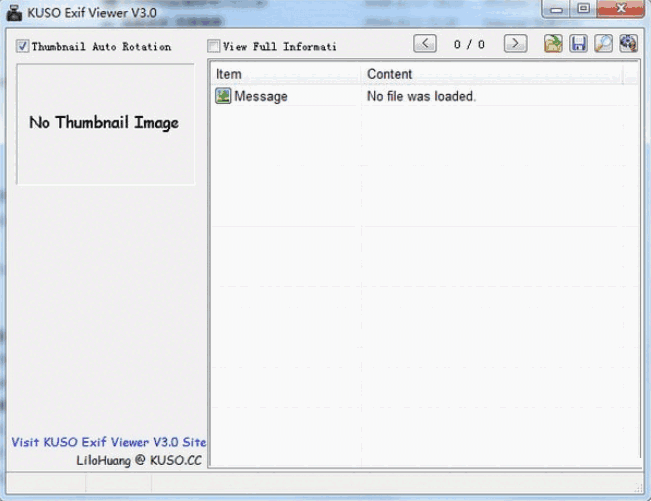
Task: Enable View Full Information checkbox
Action: pyautogui.click(x=213, y=46)
